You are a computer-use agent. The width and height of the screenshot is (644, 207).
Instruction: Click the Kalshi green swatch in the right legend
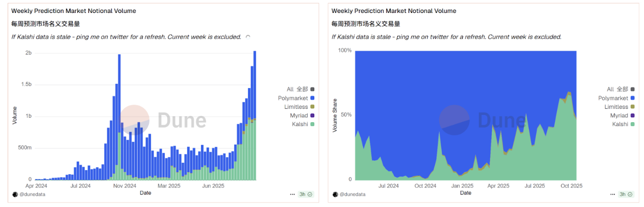click(632, 124)
